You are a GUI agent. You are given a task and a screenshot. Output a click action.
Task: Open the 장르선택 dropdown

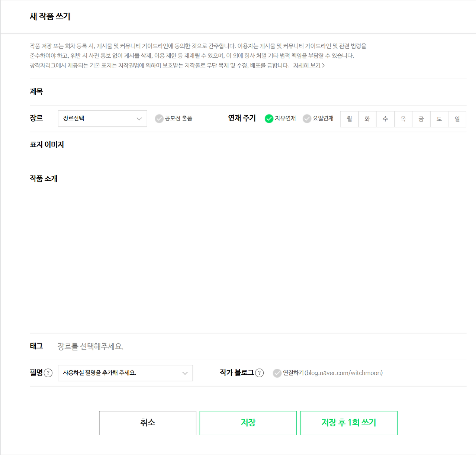(x=103, y=119)
